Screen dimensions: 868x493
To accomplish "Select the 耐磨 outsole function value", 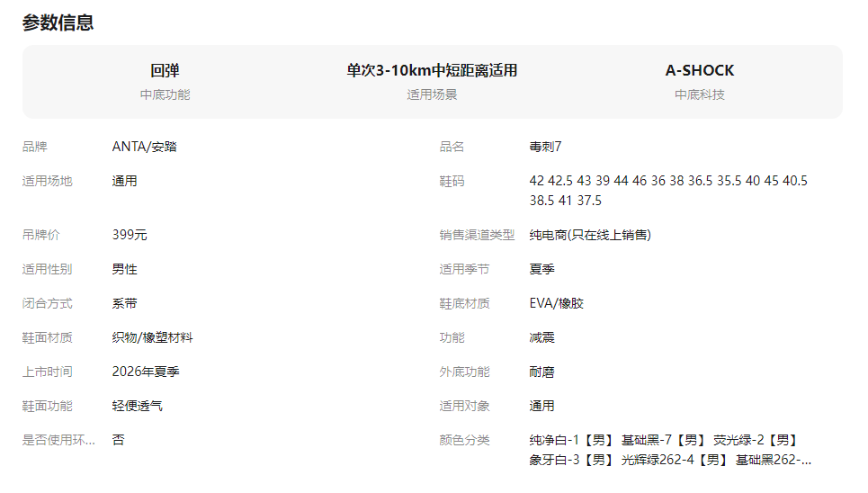I will (x=541, y=372).
